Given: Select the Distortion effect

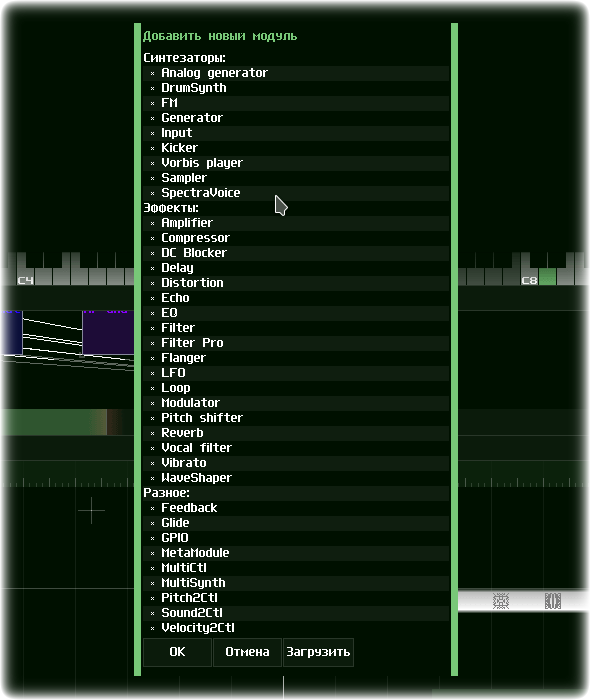Looking at the screenshot, I should tap(296, 283).
